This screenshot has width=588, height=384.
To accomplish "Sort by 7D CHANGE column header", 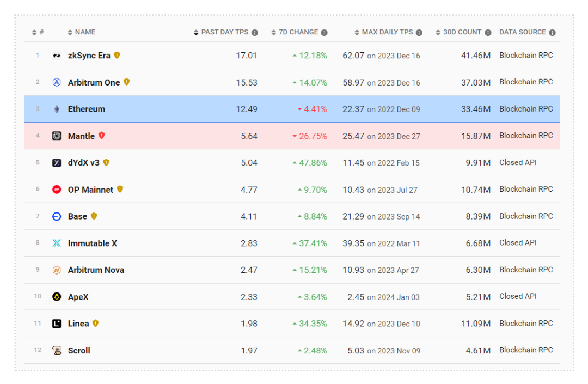I will click(295, 32).
